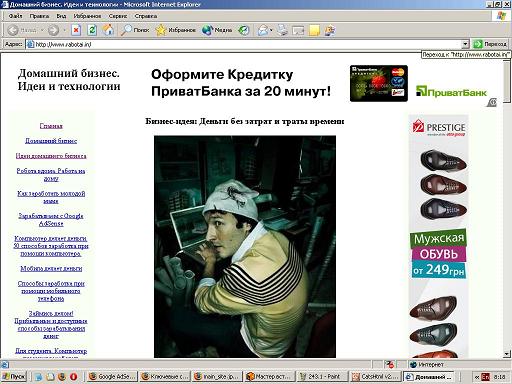
Task: Open the Главная sidebar link
Action: (51, 126)
